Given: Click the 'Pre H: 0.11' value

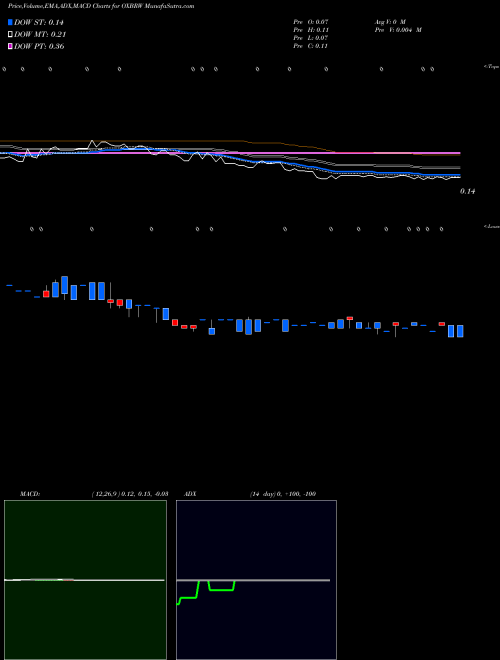Looking at the screenshot, I should 311,30.
